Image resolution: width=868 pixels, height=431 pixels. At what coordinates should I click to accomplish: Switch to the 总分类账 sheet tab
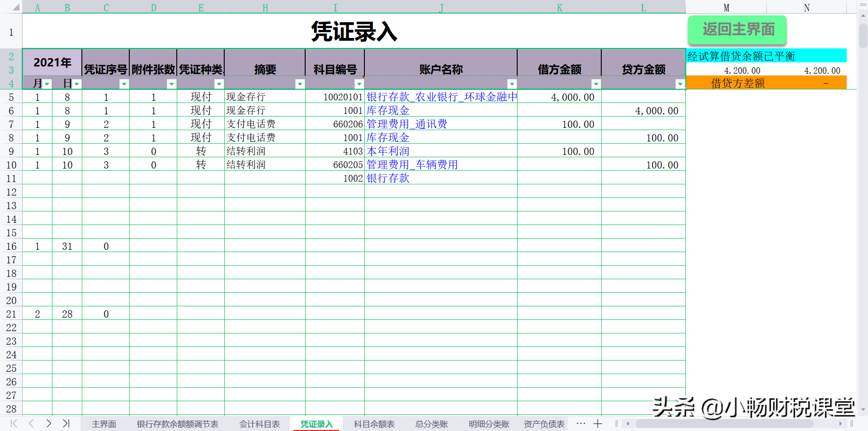tap(431, 424)
